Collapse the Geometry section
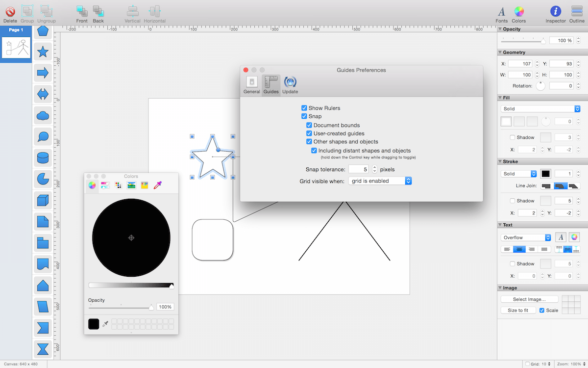Screen dimensions: 588x368 coord(500,52)
